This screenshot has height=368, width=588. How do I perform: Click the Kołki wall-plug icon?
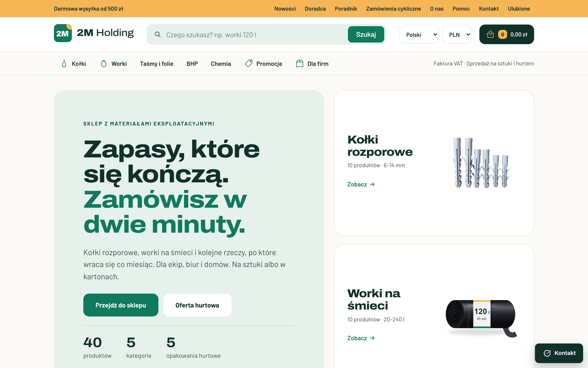(64, 64)
